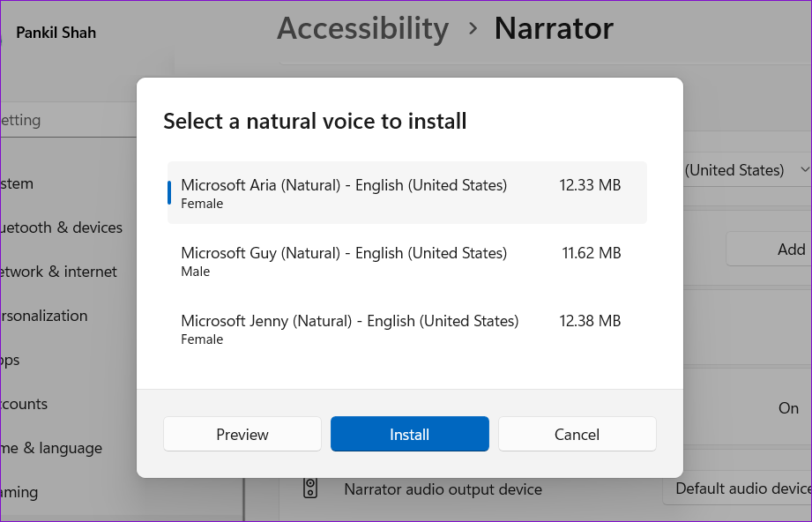Open Personalization settings in sidebar

(x=43, y=316)
